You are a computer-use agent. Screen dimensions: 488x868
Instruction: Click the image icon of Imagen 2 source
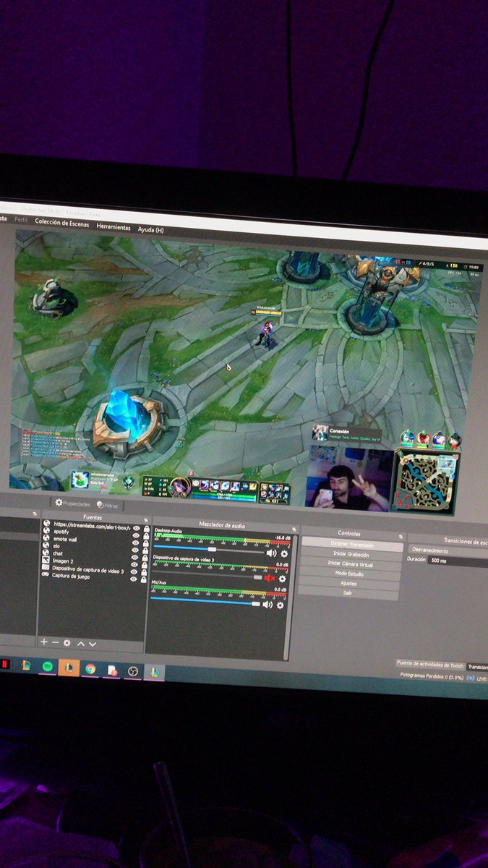click(46, 561)
